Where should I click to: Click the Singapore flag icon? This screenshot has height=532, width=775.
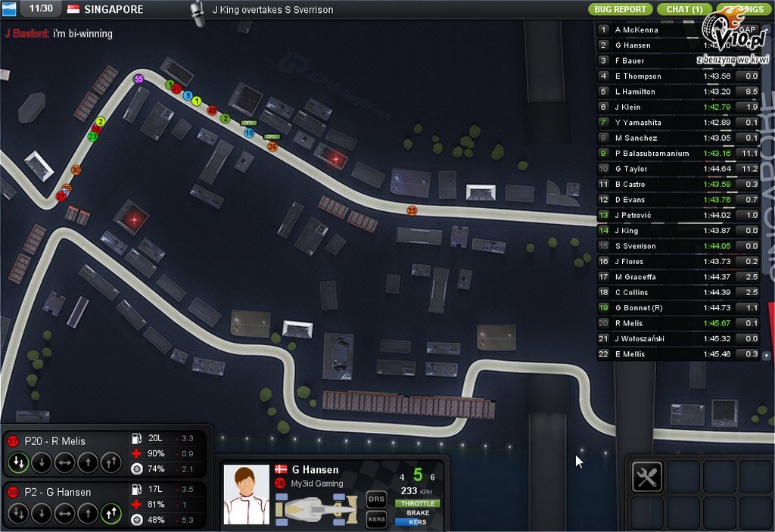click(x=73, y=9)
